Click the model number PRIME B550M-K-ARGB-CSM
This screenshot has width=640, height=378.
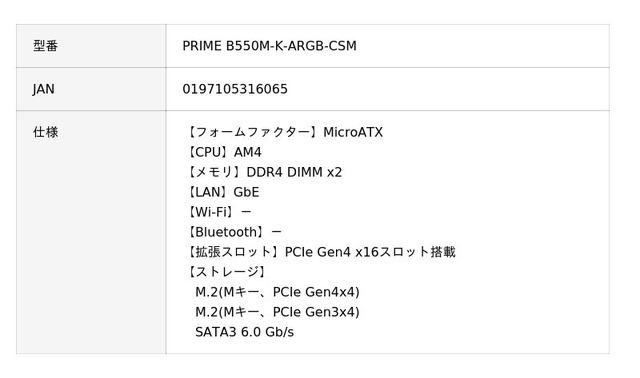(269, 46)
